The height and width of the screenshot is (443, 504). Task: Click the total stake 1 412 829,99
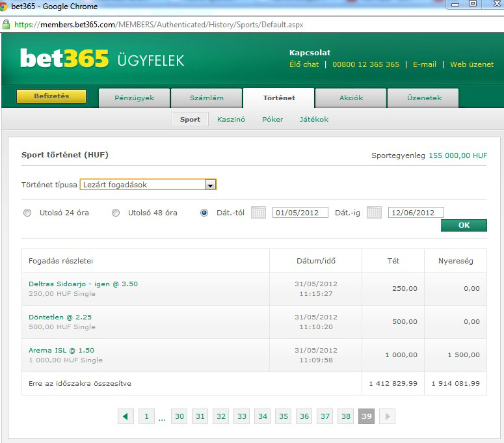393,384
